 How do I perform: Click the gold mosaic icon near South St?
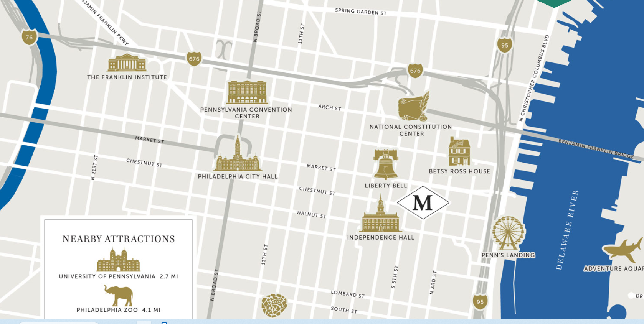pyautogui.click(x=274, y=306)
